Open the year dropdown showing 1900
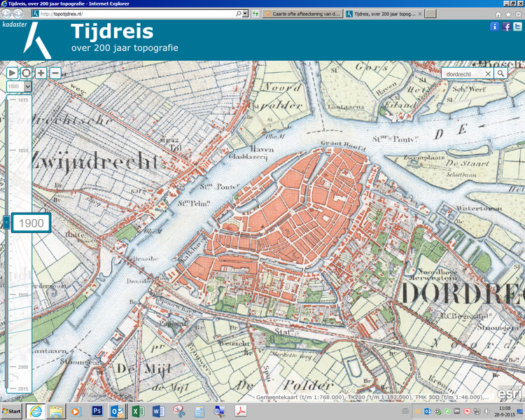 point(19,86)
